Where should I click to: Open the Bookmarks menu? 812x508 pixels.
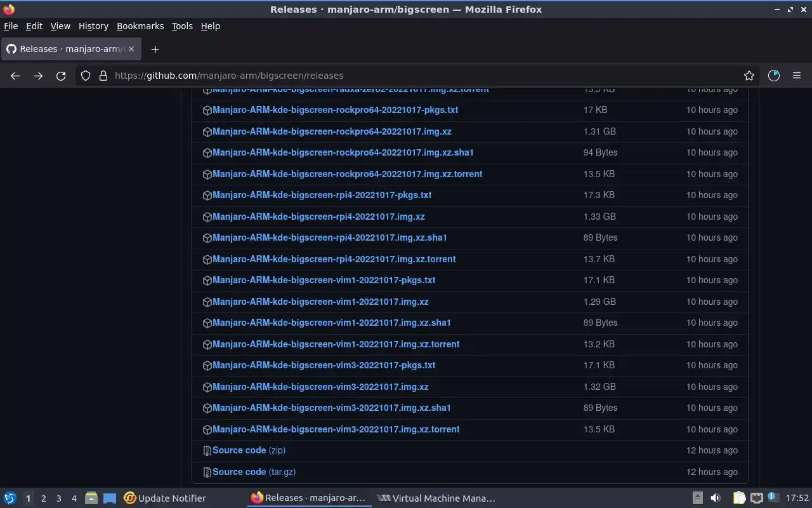[140, 26]
